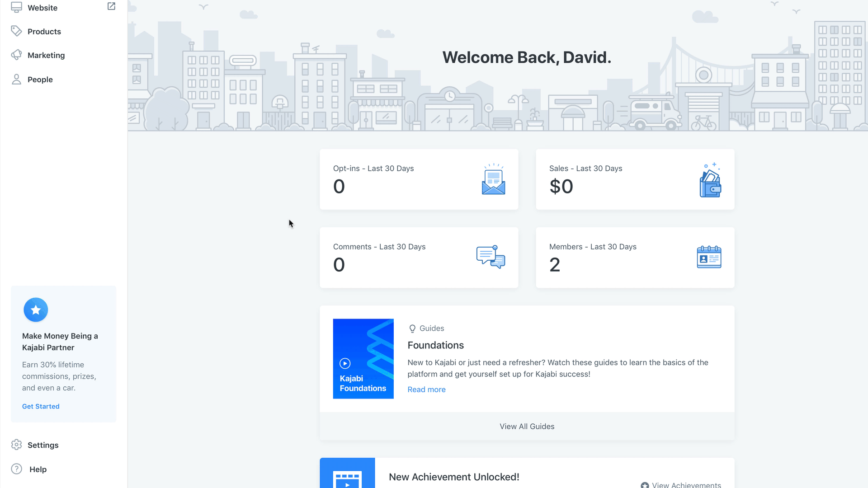Click the Comments chat bubbles icon
The image size is (868, 488).
[x=491, y=257]
